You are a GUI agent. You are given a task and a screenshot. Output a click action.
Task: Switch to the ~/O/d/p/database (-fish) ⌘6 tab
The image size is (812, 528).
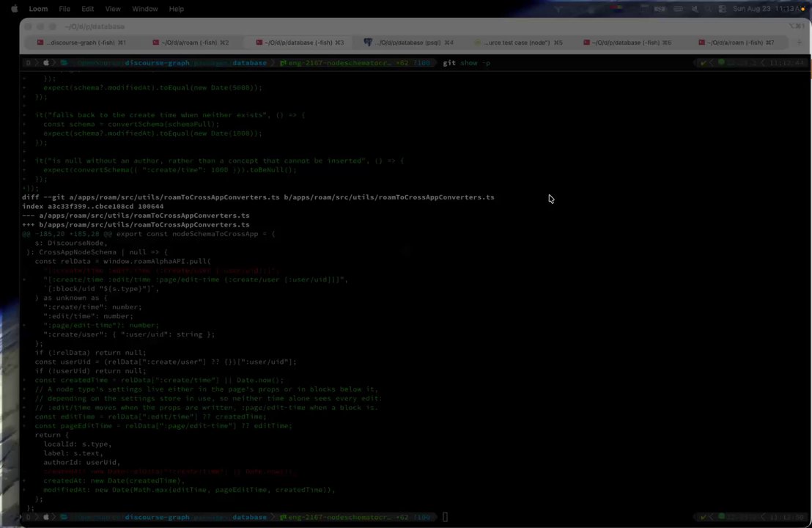627,43
